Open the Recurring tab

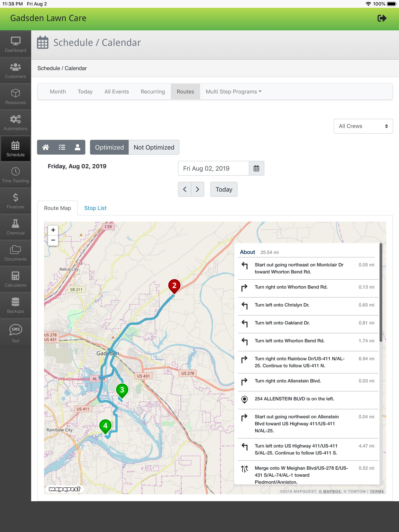tap(153, 92)
